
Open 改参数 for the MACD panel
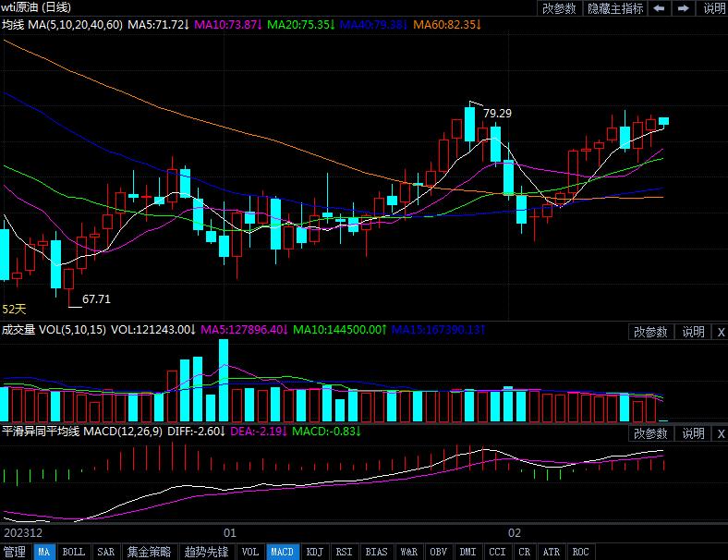tap(651, 433)
